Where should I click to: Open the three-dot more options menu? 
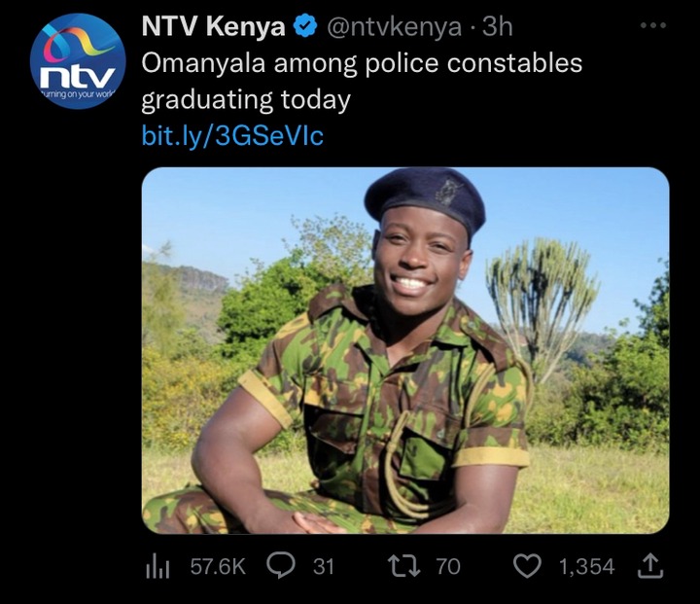(x=653, y=26)
